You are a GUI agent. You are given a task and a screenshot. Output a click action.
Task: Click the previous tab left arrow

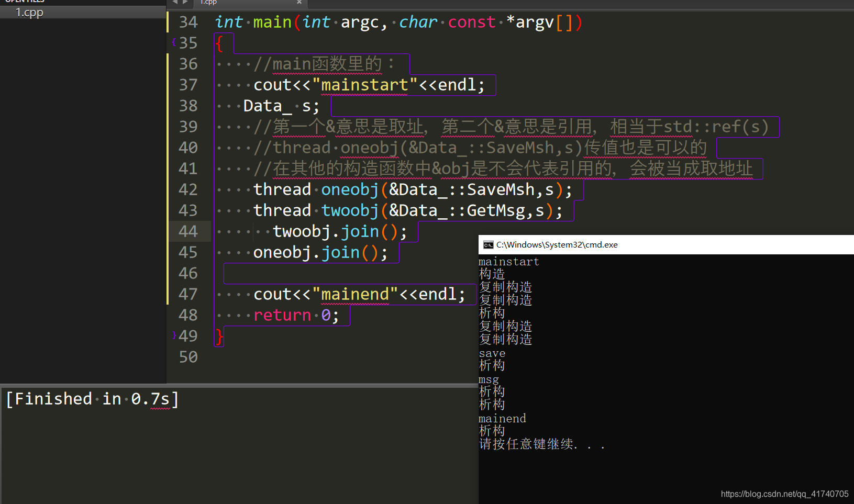point(175,2)
